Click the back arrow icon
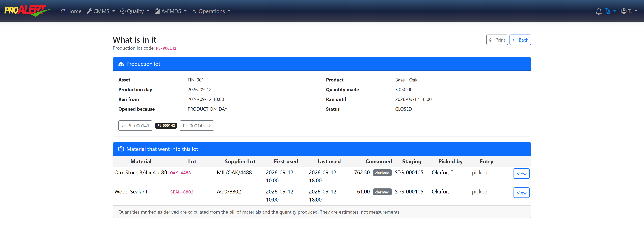 point(515,40)
